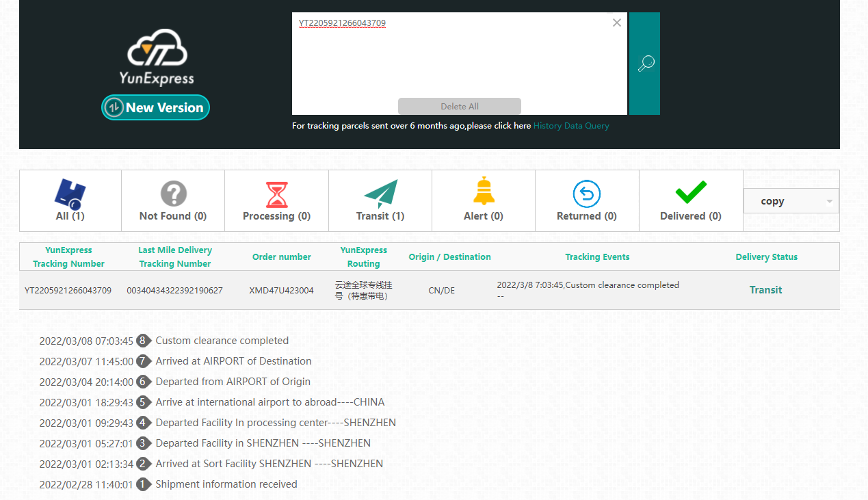Show Returned (0) parcels
Image resolution: width=868 pixels, height=500 pixels.
click(x=587, y=201)
